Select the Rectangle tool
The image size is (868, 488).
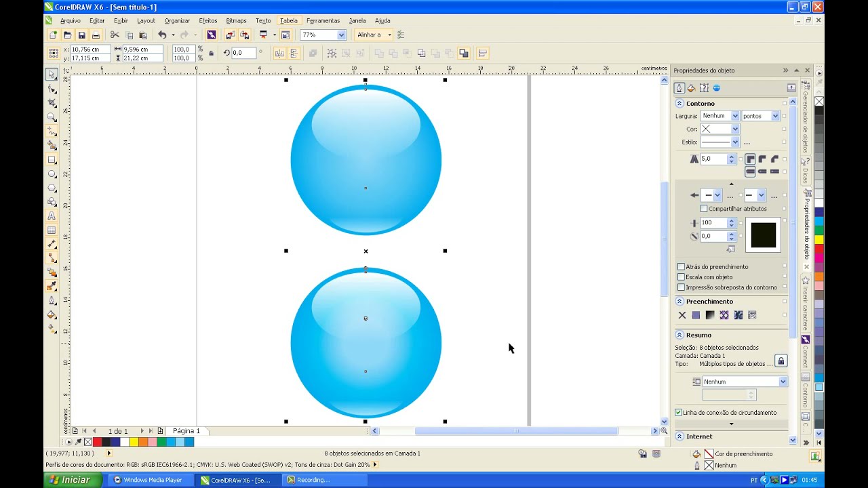click(x=52, y=160)
